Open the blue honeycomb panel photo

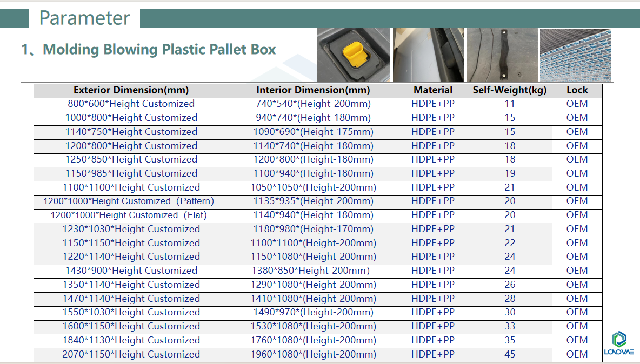click(576, 55)
